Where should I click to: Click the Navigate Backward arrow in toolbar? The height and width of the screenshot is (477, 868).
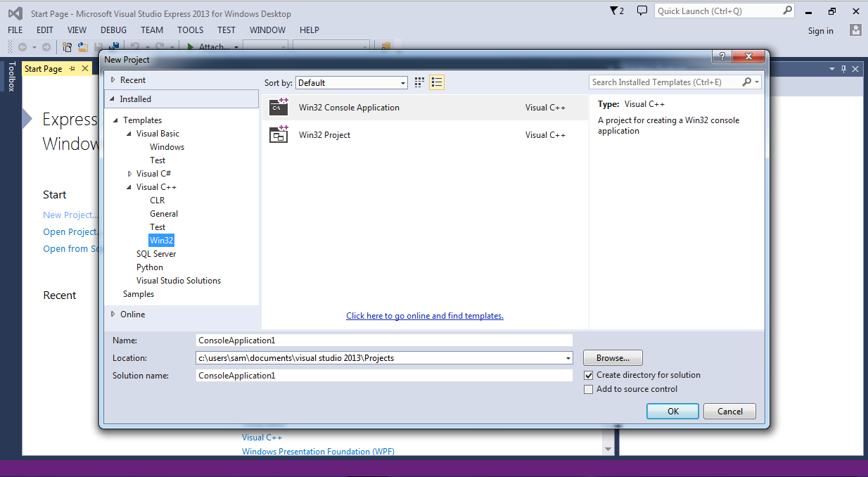click(23, 47)
